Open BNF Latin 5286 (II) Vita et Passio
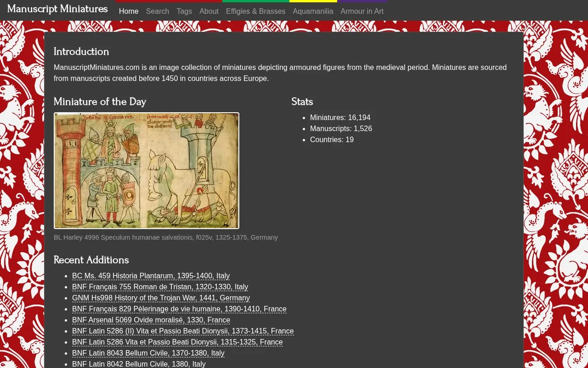 pyautogui.click(x=183, y=331)
